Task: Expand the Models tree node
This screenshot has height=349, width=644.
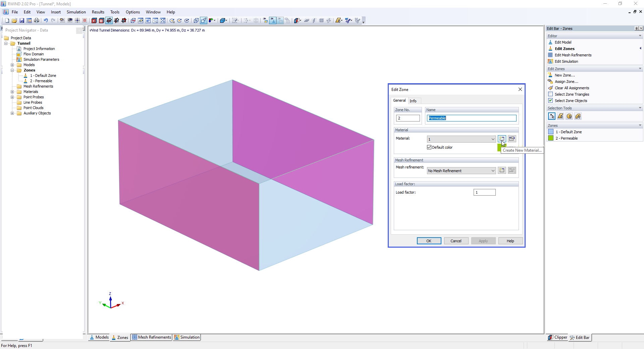Action: coord(12,65)
